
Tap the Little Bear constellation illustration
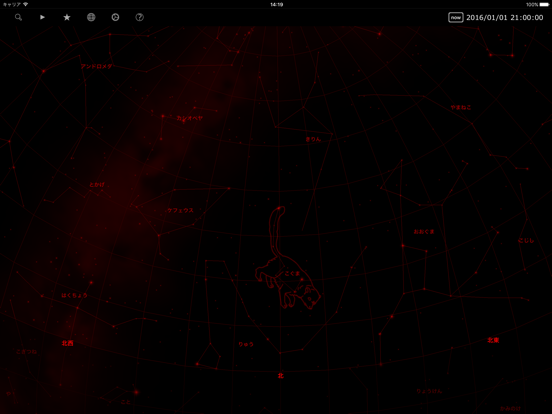click(x=288, y=259)
